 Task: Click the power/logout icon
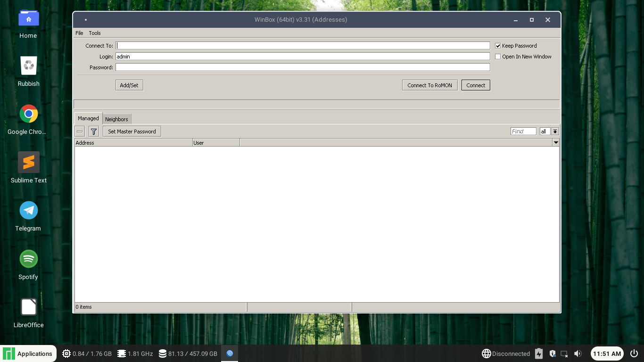pos(634,354)
